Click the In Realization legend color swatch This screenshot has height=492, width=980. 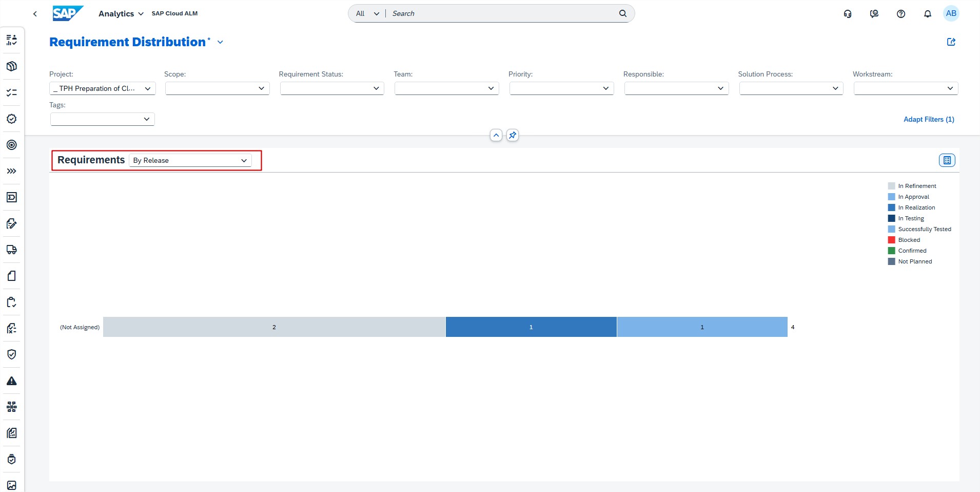891,207
